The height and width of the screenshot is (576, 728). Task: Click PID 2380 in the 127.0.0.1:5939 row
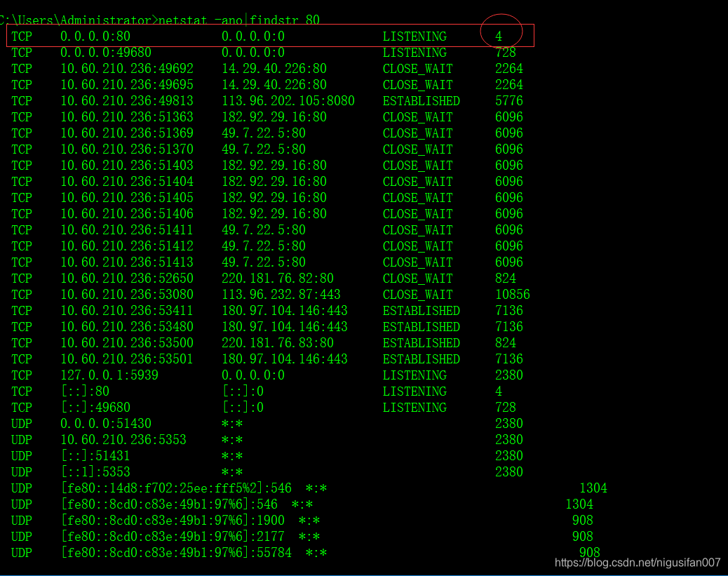pos(509,375)
